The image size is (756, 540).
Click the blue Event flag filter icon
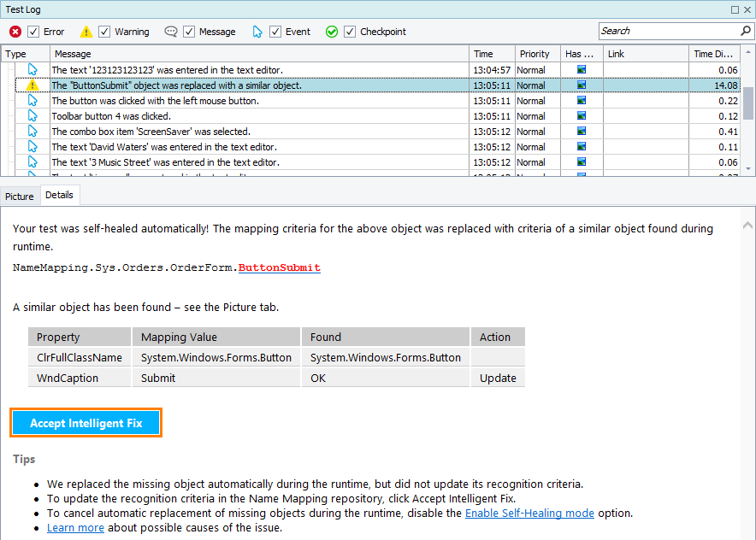(x=258, y=31)
